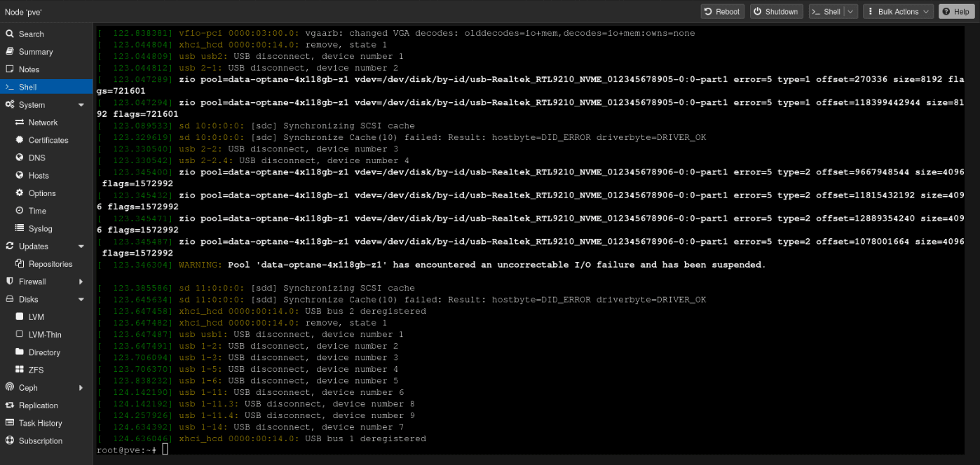980x465 pixels.
Task: Click inside the shell terminal prompt
Action: click(280, 450)
